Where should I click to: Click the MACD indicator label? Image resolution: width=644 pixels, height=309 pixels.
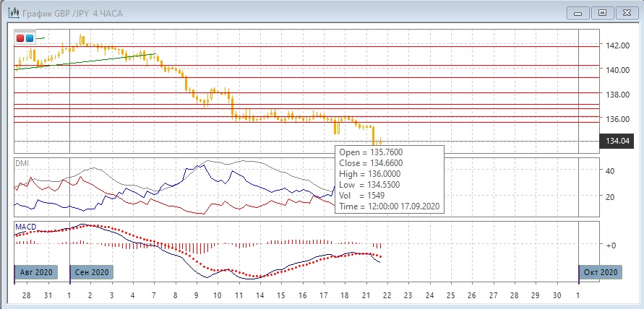[25, 227]
